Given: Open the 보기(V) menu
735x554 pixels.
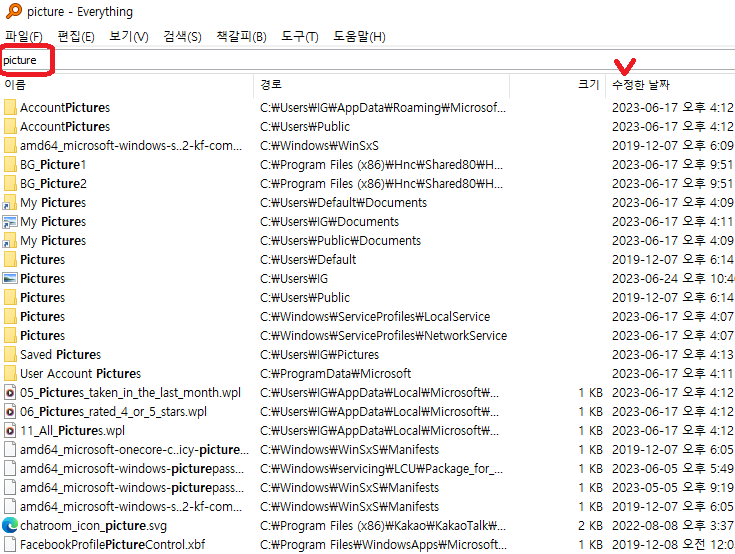Looking at the screenshot, I should pos(129,37).
